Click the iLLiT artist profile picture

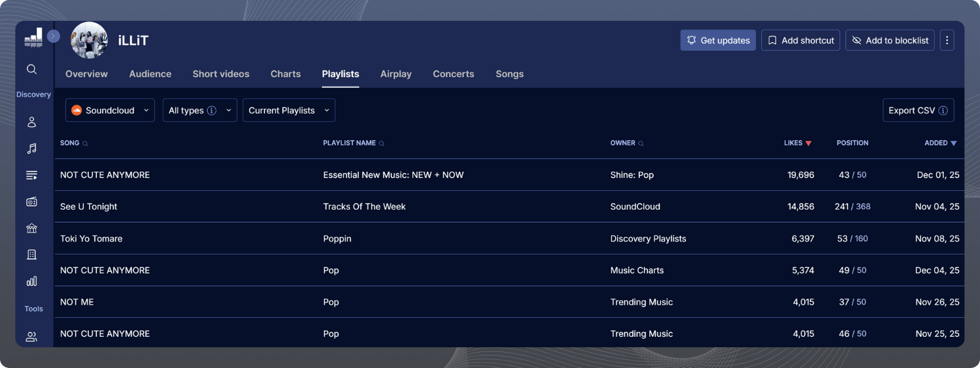[89, 40]
